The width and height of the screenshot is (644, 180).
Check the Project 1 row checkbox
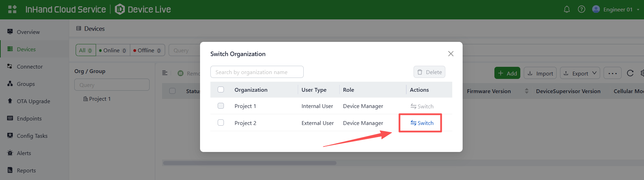221,106
